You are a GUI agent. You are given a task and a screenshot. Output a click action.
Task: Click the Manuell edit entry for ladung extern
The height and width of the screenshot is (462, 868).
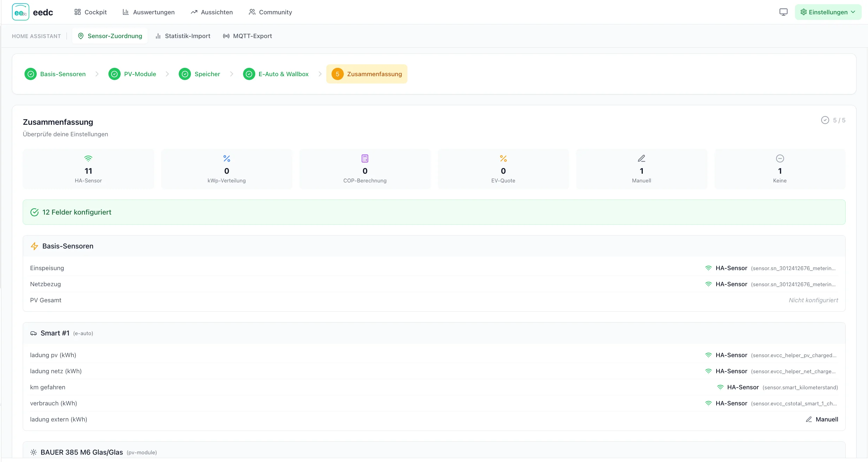click(822, 419)
